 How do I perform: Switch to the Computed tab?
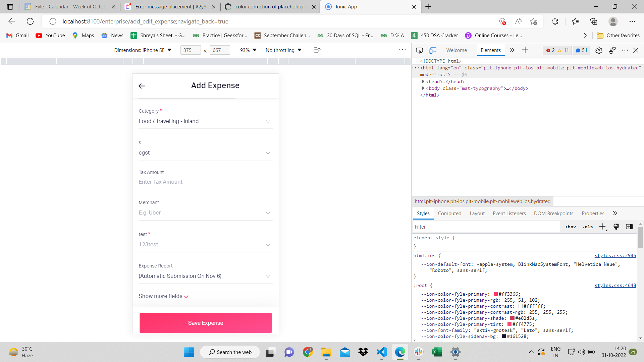coord(449,213)
